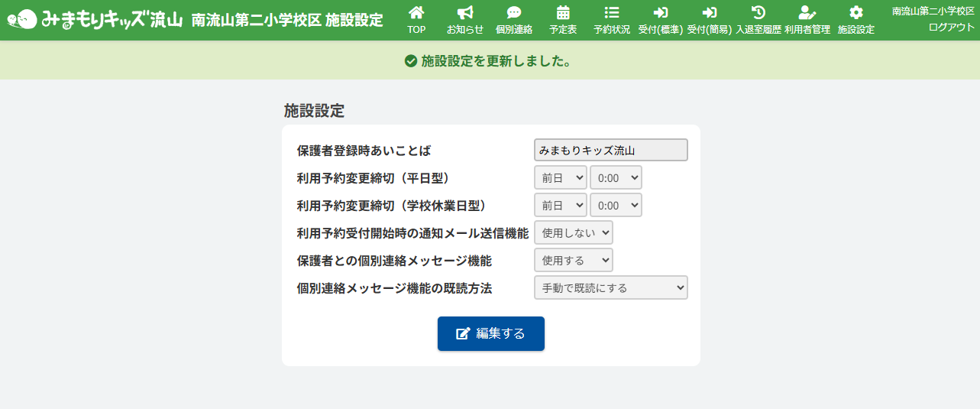Click the 施設設定 gear icon
This screenshot has width=980, height=409.
(x=856, y=12)
